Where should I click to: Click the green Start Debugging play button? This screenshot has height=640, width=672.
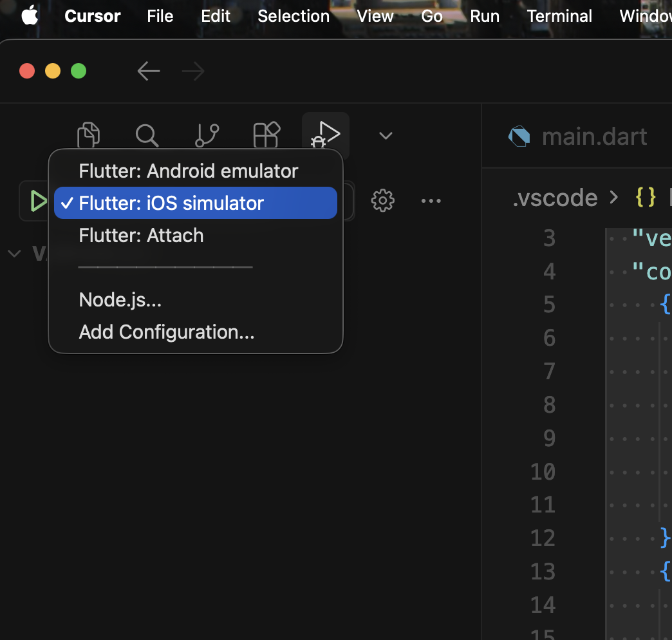[x=38, y=201]
